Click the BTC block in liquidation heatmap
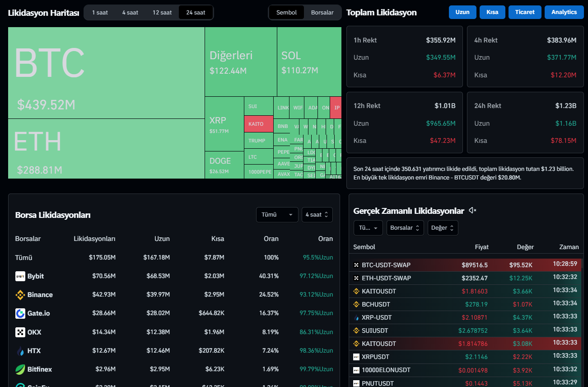The image size is (588, 387). coord(106,72)
